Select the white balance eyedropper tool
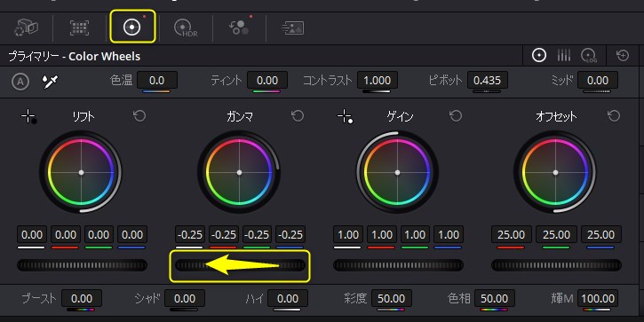 (x=50, y=82)
